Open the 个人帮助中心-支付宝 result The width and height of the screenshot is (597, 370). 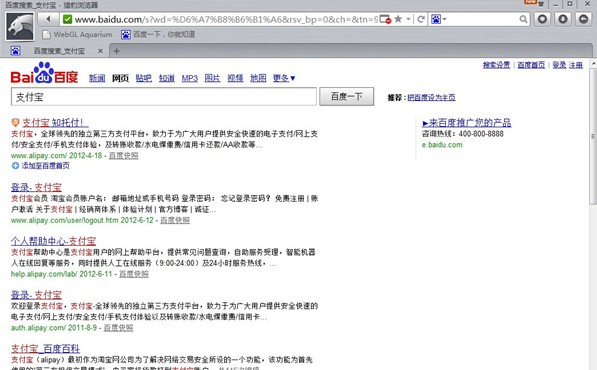click(x=53, y=241)
